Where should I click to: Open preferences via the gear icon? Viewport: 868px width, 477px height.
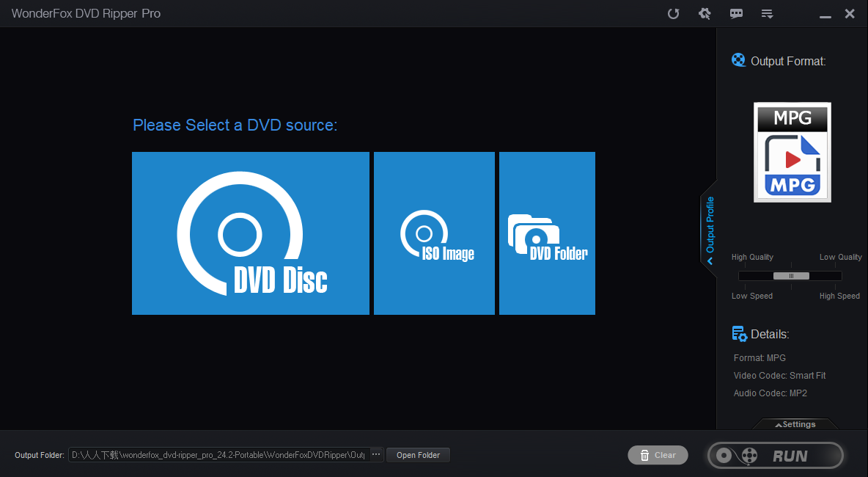point(705,13)
